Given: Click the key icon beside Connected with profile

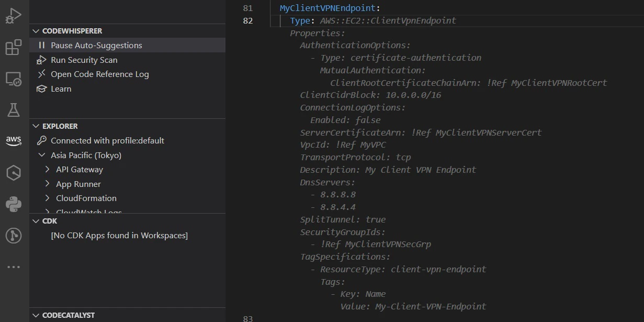Looking at the screenshot, I should coord(42,141).
